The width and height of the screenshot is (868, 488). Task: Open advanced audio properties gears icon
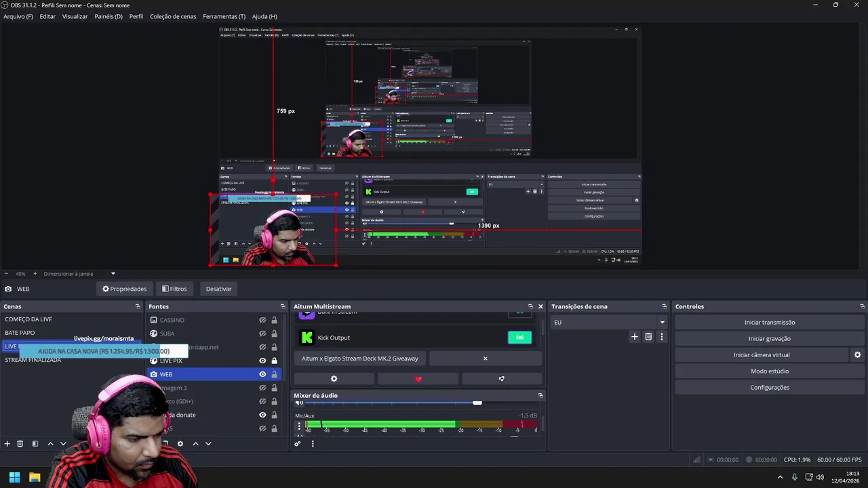pos(297,444)
